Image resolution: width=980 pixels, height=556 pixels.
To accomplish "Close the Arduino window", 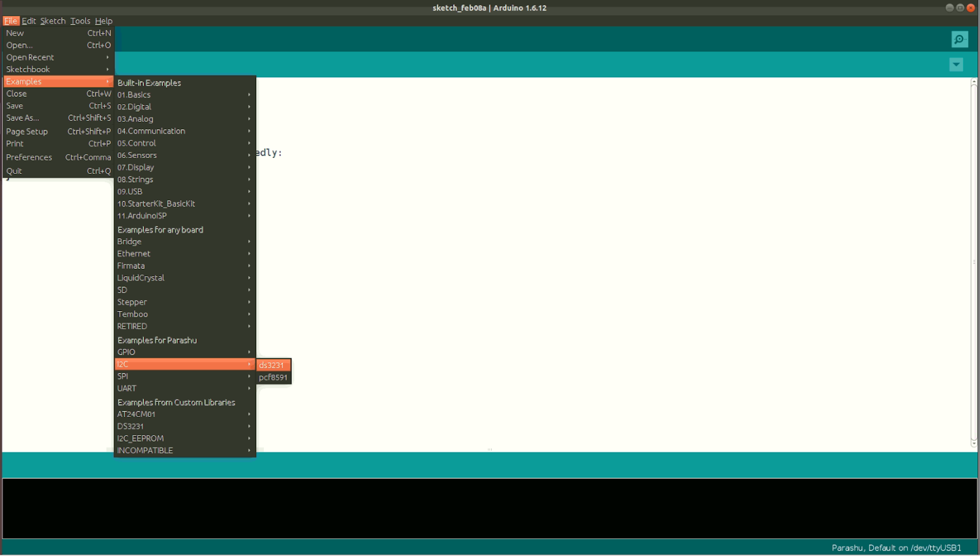I will (970, 8).
